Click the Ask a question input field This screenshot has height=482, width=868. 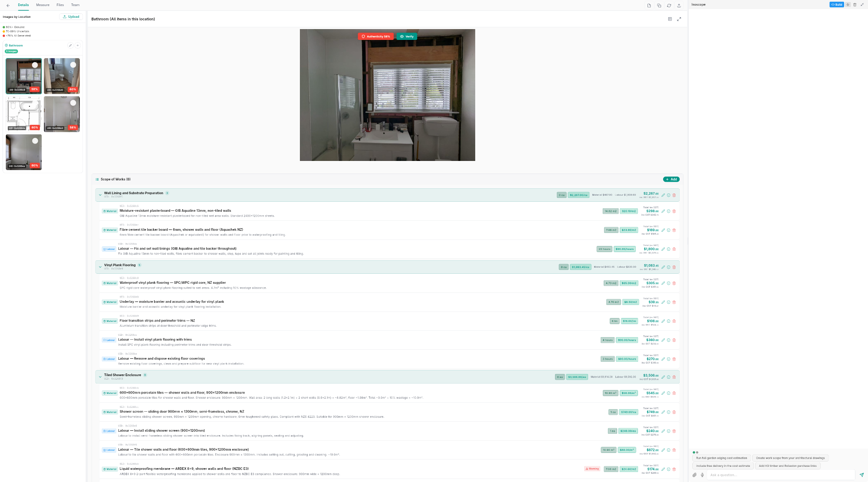coord(777,475)
